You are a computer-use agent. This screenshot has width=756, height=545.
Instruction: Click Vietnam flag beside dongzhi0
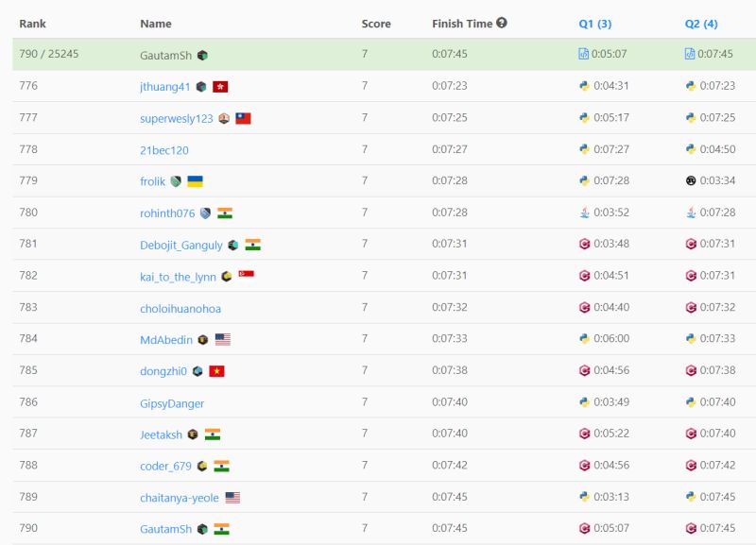click(216, 371)
